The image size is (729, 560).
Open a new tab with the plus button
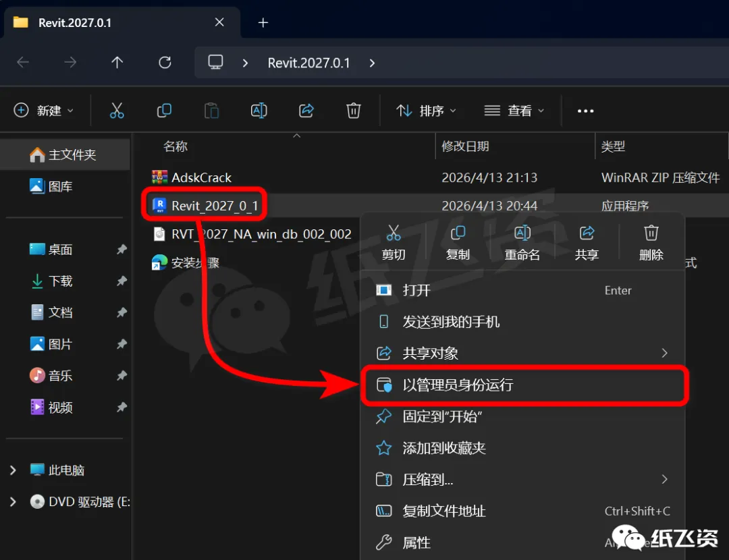263,22
